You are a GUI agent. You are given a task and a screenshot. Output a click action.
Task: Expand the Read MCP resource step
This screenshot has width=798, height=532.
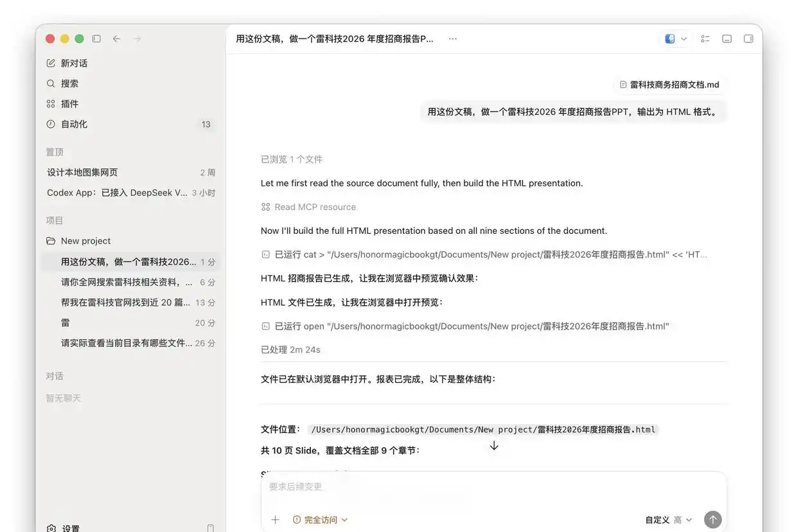[308, 207]
